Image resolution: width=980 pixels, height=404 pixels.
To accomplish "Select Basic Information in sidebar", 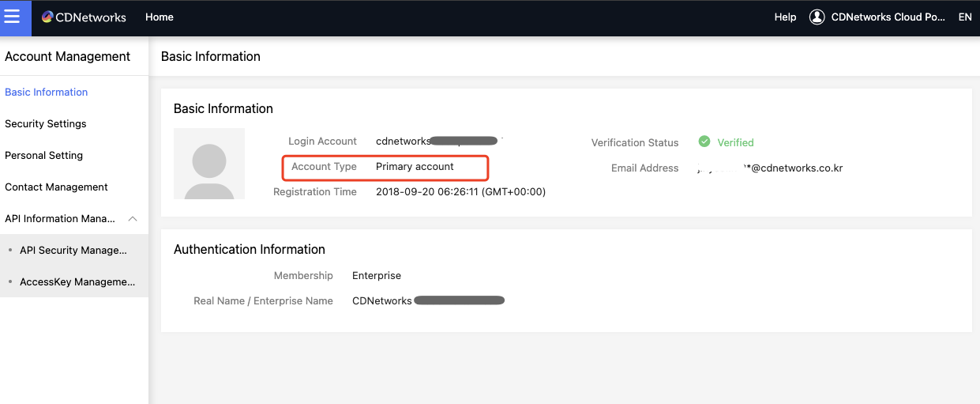I will click(47, 93).
